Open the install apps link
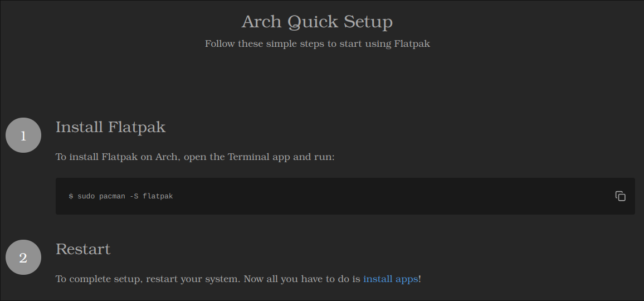644x301 pixels. coord(390,279)
